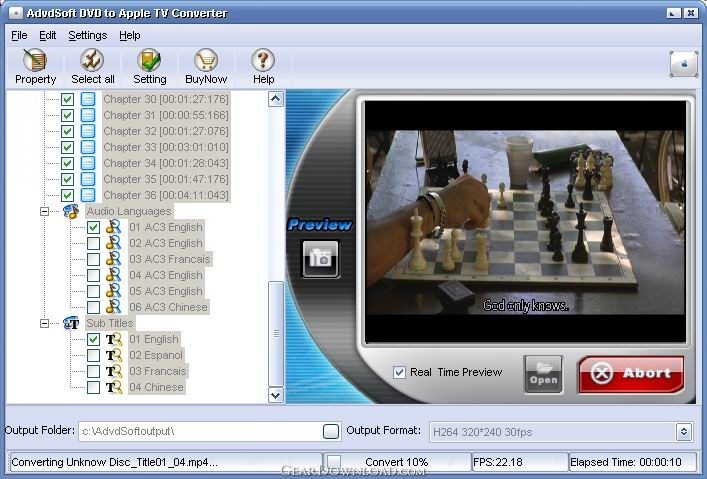Click the Select all toolbar icon
Screen dimensions: 707x479
tap(92, 60)
